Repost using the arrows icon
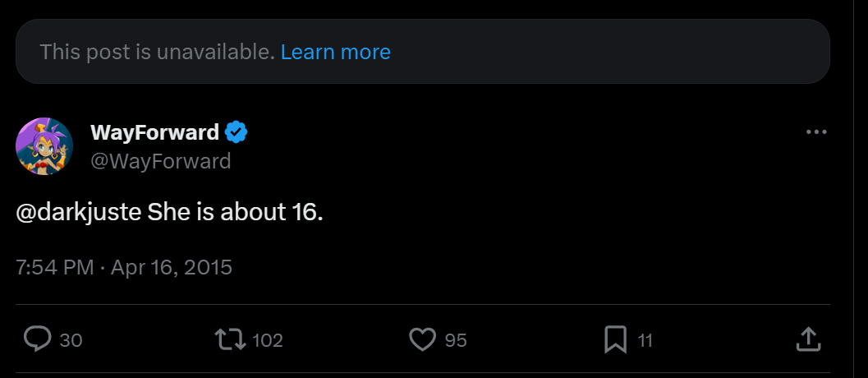Viewport: 868px width, 378px height. tap(230, 339)
